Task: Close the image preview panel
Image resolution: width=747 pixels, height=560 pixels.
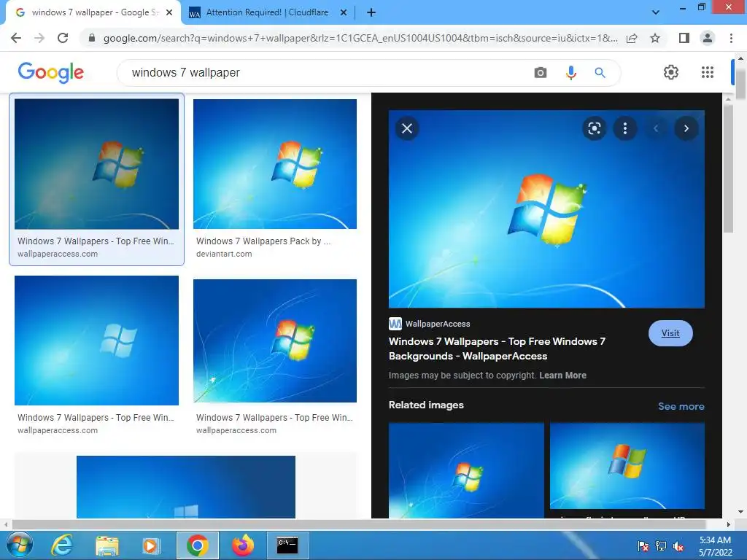Action: pos(407,128)
